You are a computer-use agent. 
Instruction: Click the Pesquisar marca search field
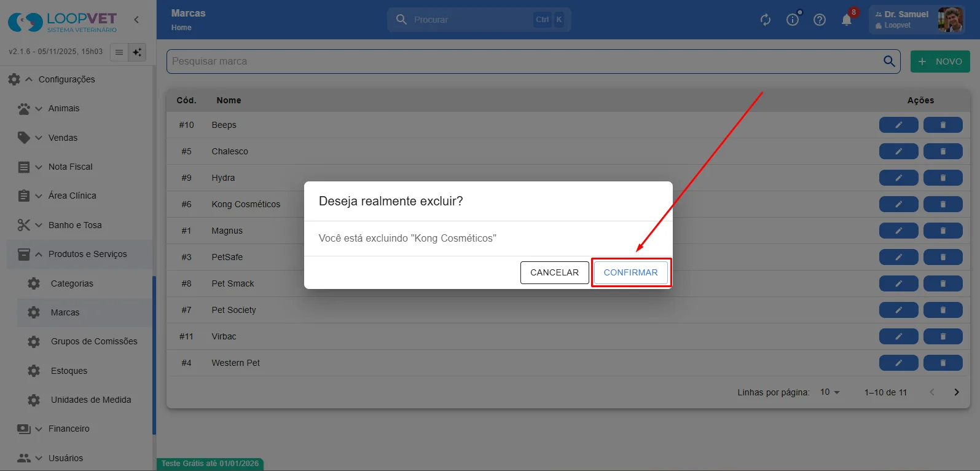(x=525, y=61)
